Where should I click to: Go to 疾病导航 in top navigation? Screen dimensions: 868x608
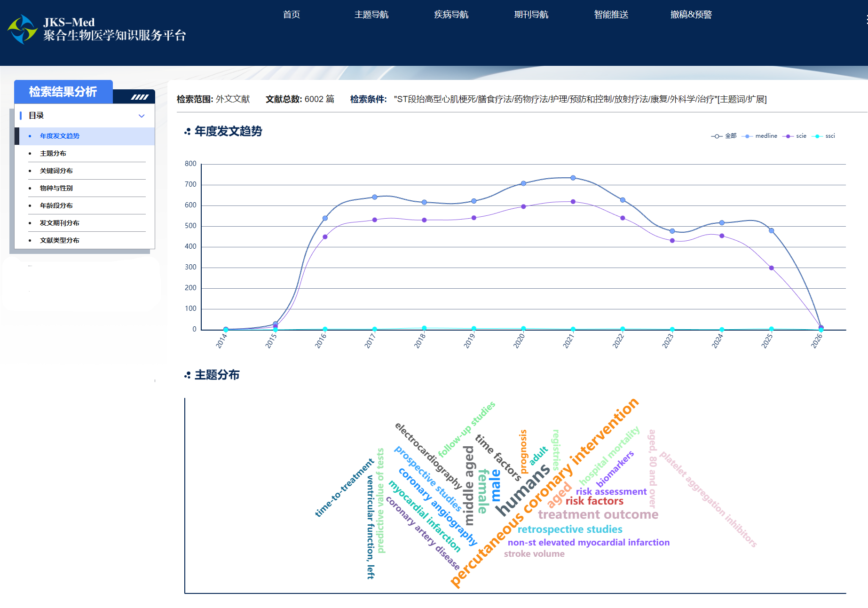click(451, 15)
